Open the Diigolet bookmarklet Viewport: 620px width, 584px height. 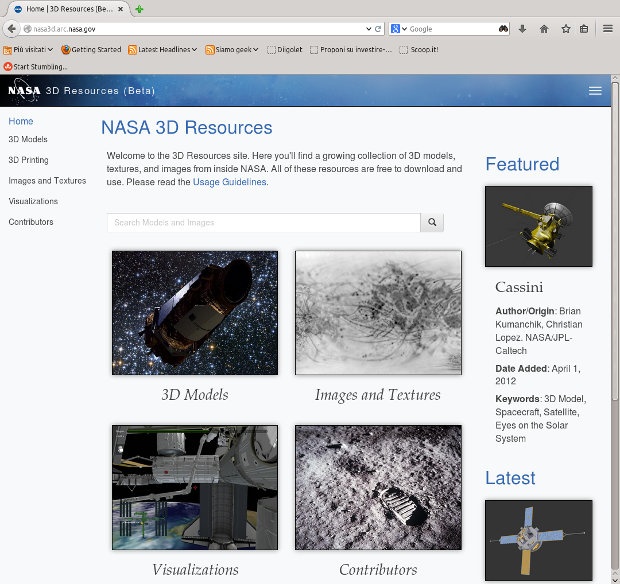[x=284, y=49]
